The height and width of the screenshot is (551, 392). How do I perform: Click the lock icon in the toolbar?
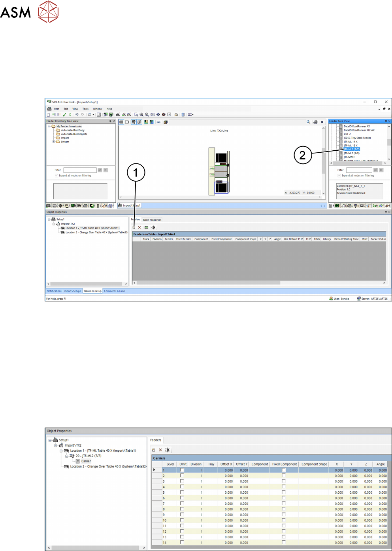click(x=176, y=115)
